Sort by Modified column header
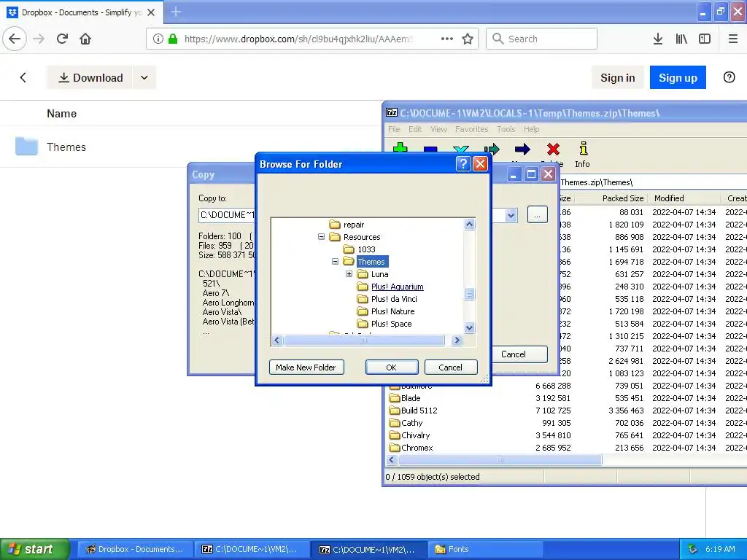The image size is (747, 560). (669, 198)
